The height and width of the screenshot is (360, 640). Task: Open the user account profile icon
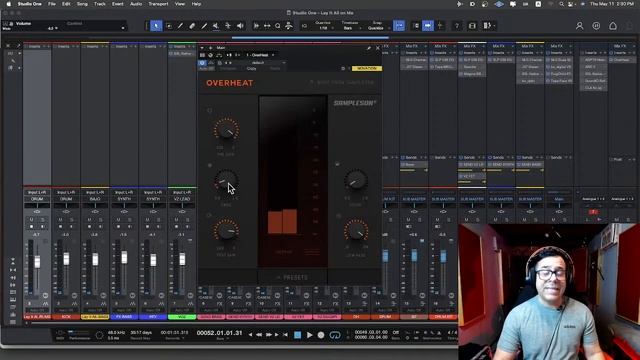point(579,26)
